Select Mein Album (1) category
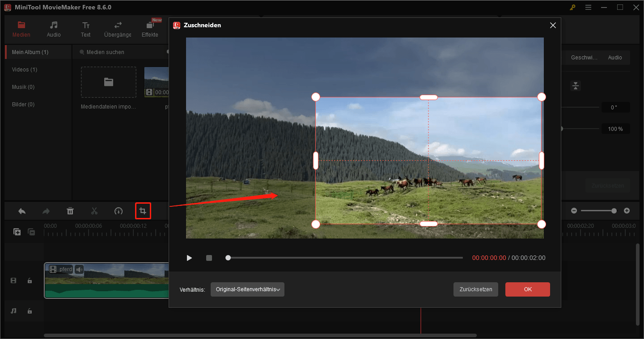The image size is (644, 339). click(38, 52)
